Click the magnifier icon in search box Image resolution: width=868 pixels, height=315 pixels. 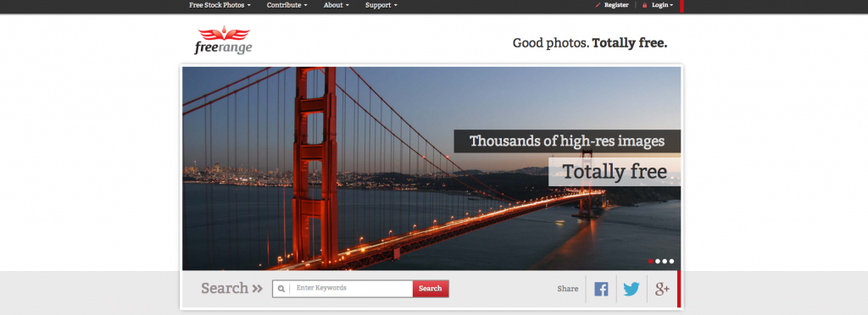coord(281,289)
